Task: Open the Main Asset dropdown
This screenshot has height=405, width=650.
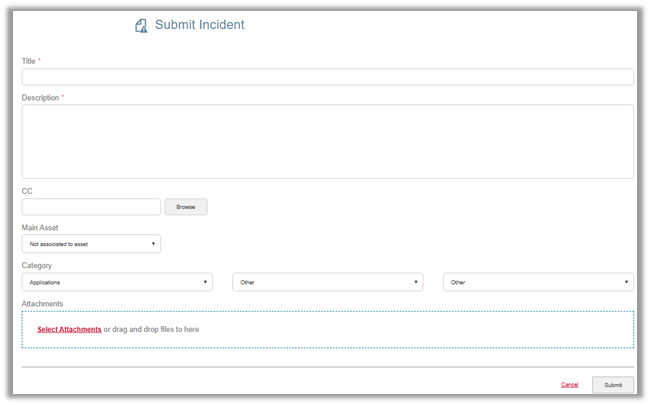Action: 91,243
